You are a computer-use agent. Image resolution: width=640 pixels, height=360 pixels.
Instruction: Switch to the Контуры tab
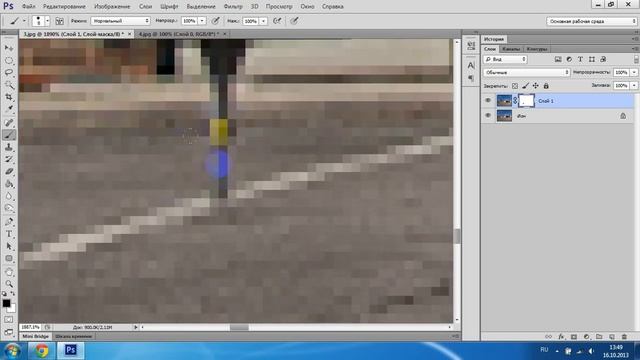click(536, 49)
